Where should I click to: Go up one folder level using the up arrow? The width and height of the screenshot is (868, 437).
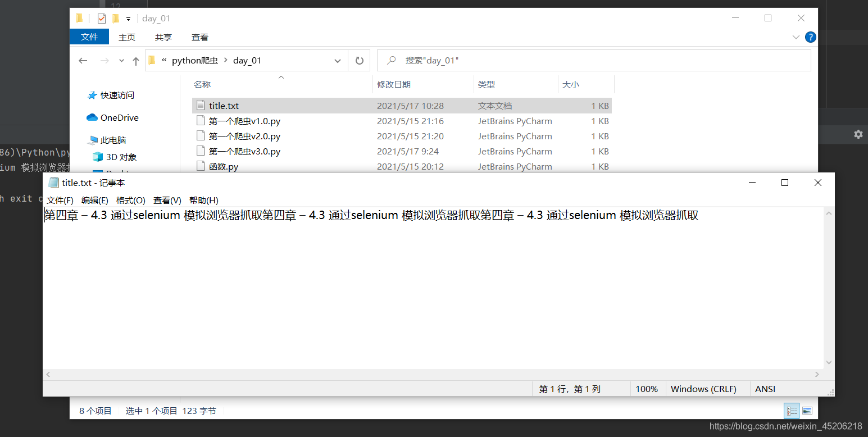135,60
